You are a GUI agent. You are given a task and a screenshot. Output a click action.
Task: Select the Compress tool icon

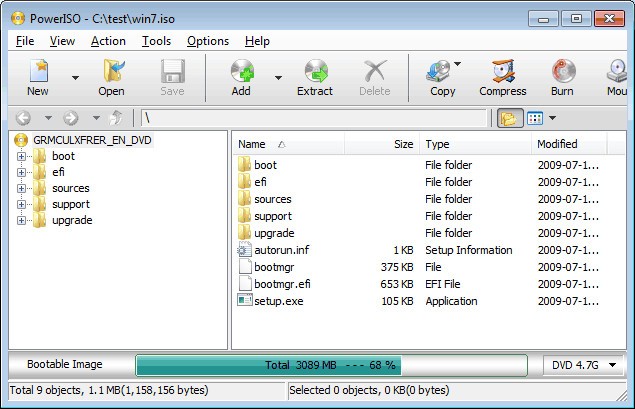[502, 76]
